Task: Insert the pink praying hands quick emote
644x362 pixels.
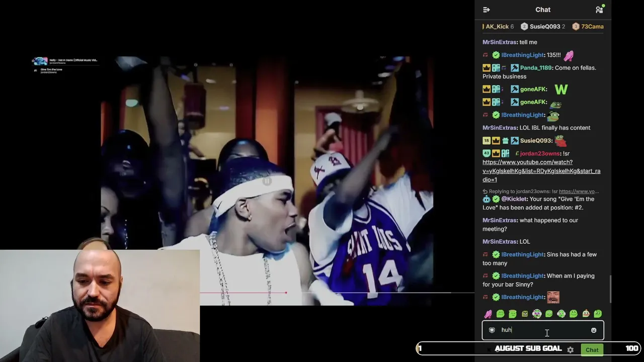Action: pos(488,314)
